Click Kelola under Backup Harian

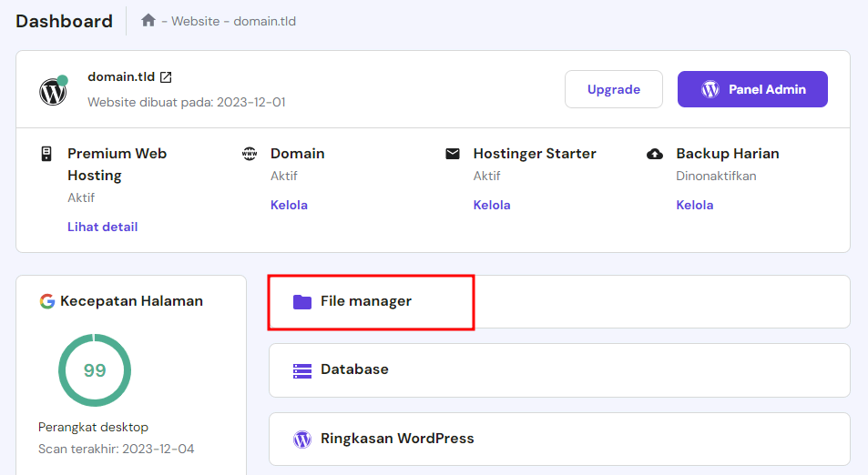point(694,205)
